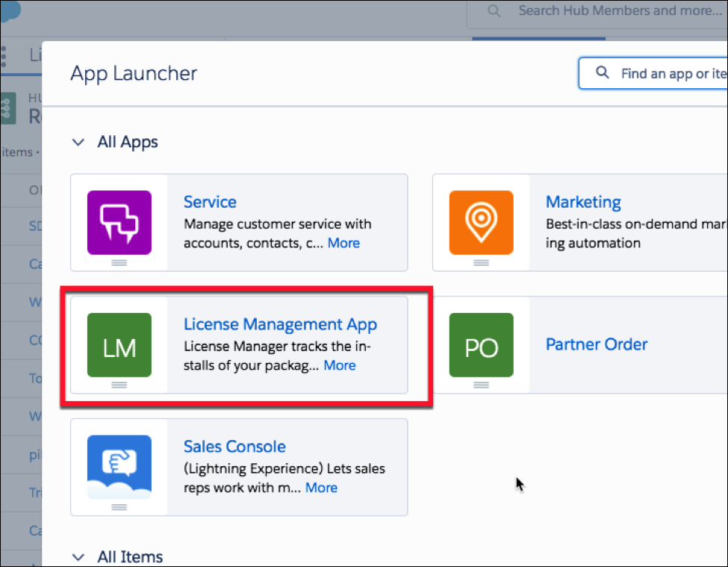Grab the drag handle under Sales Console icon
Viewport: 728px width, 567px height.
coord(119,507)
